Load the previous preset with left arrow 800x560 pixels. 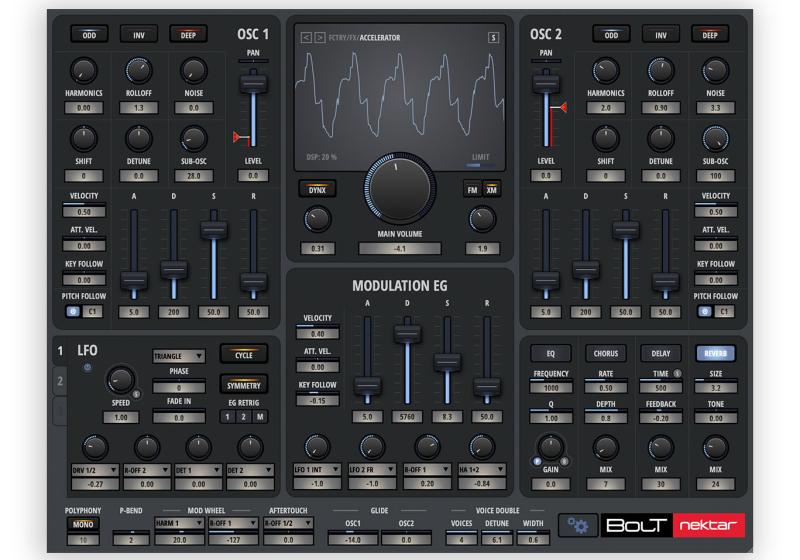tap(306, 38)
